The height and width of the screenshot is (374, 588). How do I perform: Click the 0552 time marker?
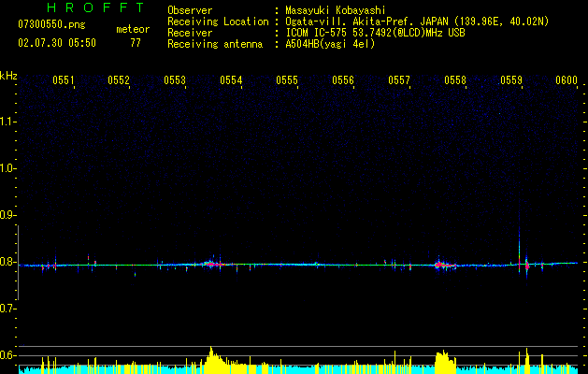pyautogui.click(x=119, y=79)
